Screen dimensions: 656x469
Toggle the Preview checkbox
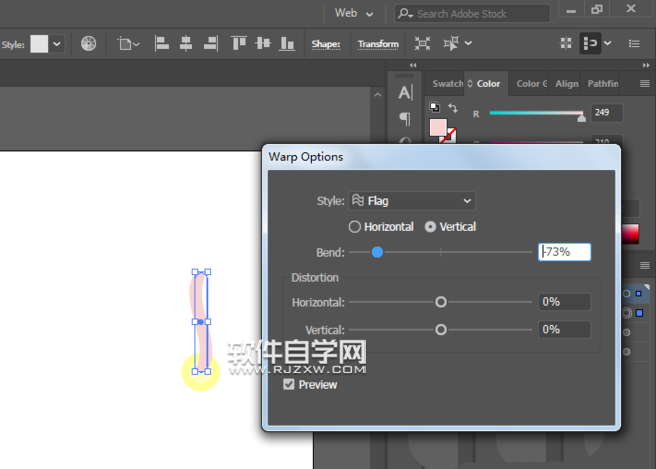289,384
